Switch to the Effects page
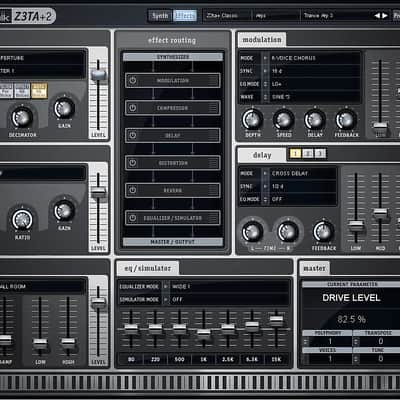400x400 pixels. tap(184, 16)
